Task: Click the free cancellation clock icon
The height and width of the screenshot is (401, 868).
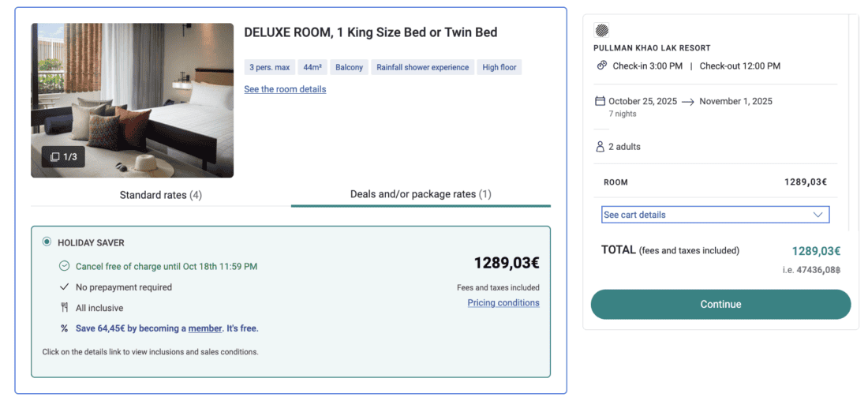Action: (65, 266)
